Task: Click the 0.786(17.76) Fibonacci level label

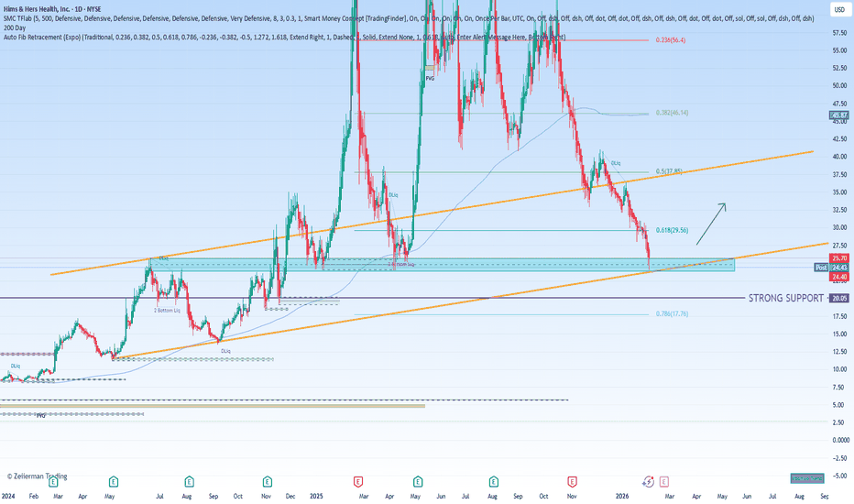Action: click(x=672, y=313)
